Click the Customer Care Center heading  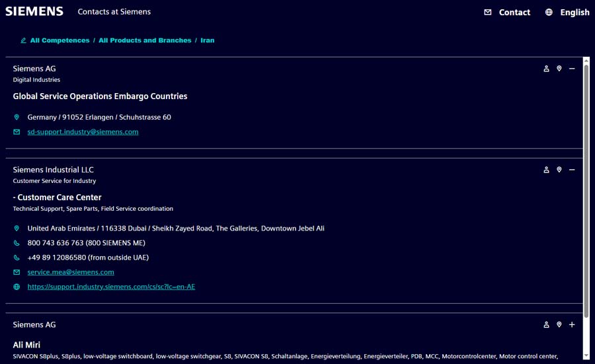(x=57, y=198)
